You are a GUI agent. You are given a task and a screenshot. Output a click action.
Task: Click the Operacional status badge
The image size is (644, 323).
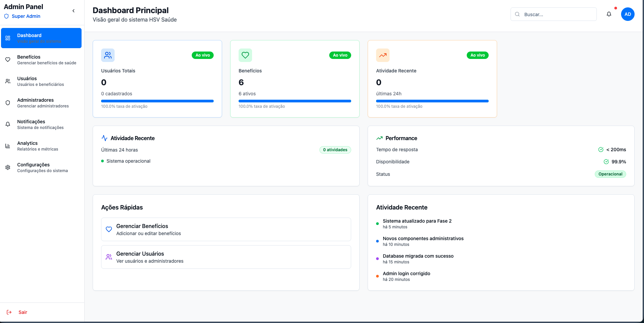(610, 174)
